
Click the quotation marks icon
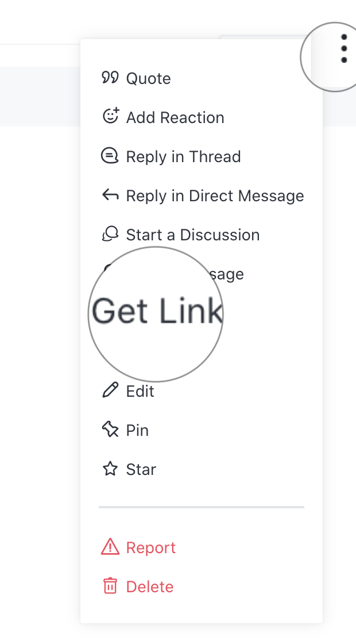[x=110, y=78]
